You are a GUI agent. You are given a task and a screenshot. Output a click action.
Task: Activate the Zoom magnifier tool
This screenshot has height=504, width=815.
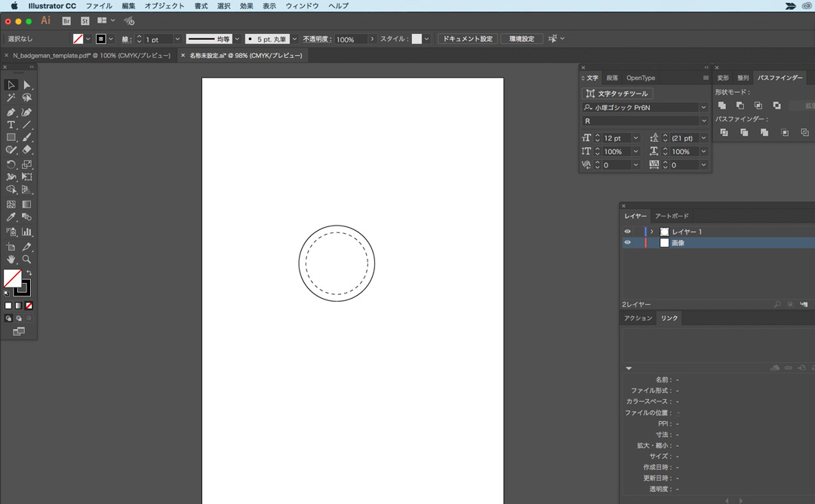coord(26,260)
